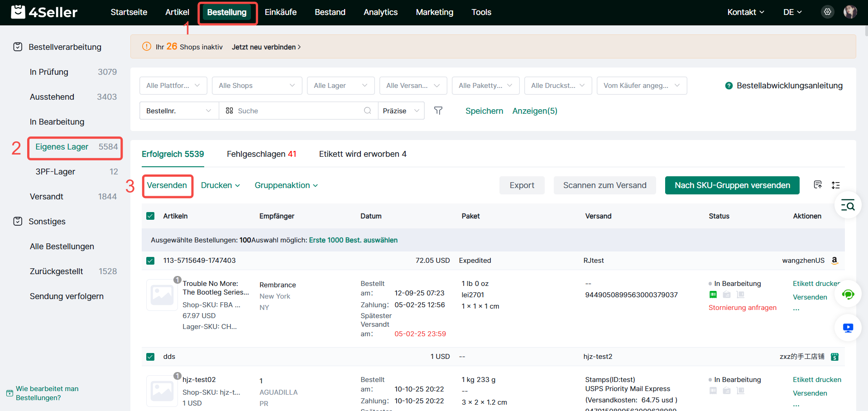868x411 pixels.
Task: Toggle the select-all orders checkbox
Action: (x=151, y=216)
